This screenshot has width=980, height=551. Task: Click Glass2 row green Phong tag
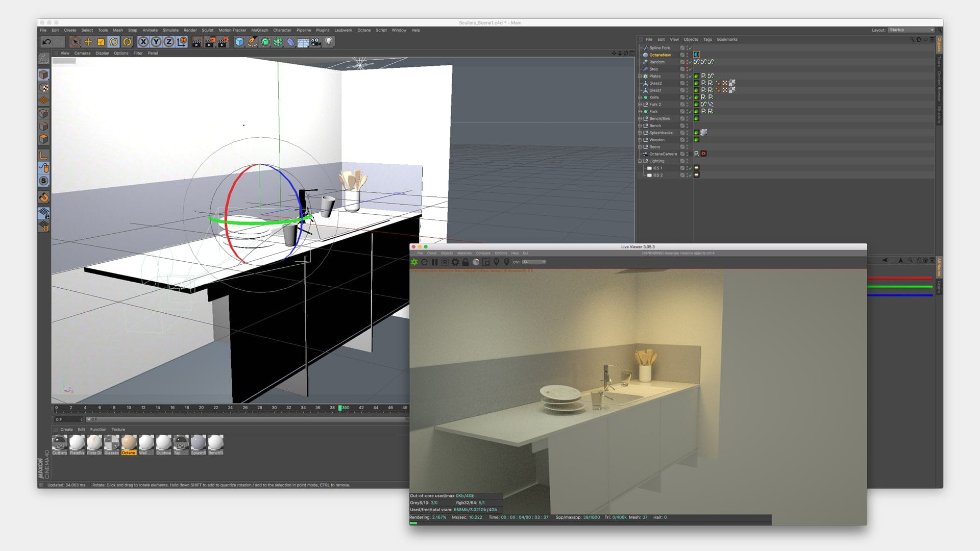(696, 83)
